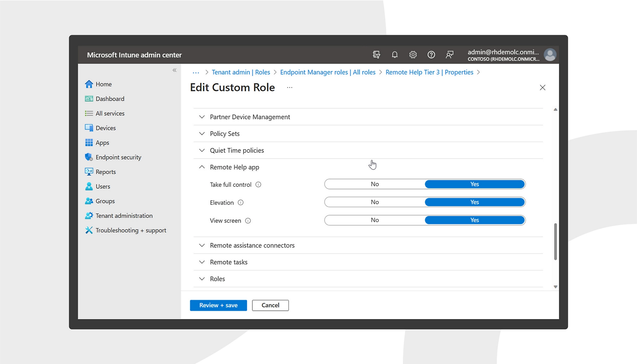The height and width of the screenshot is (364, 637).
Task: Click the help question mark icon
Action: click(431, 55)
